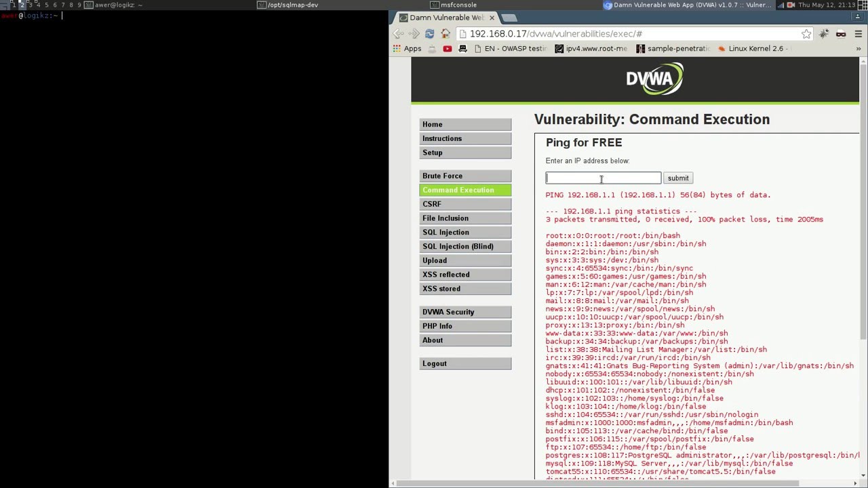
Task: Reload the DVWA page
Action: click(429, 34)
